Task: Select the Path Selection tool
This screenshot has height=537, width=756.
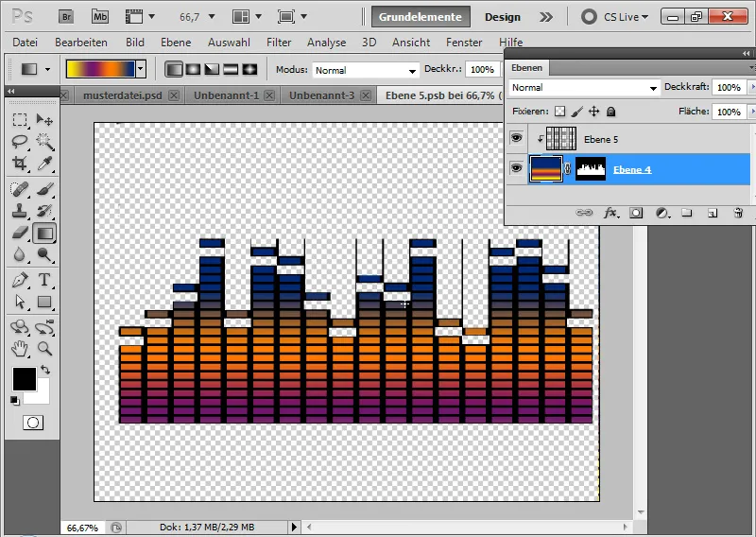Action: click(20, 302)
